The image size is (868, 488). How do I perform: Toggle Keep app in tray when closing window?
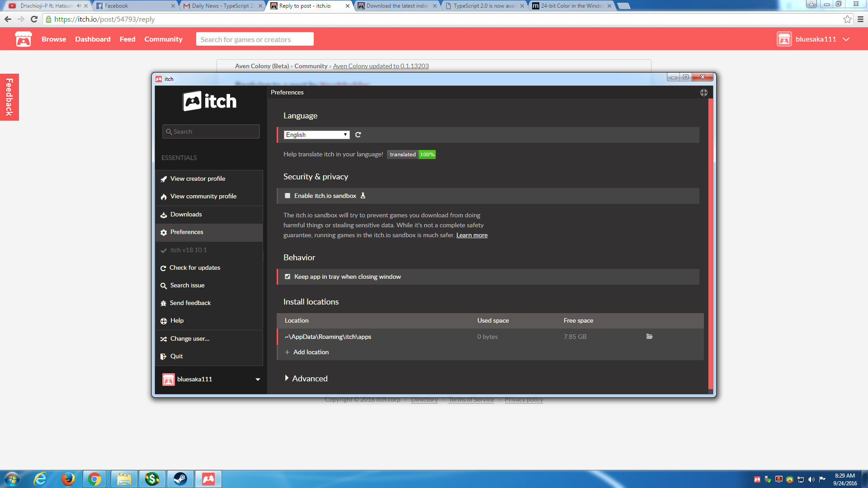point(288,277)
